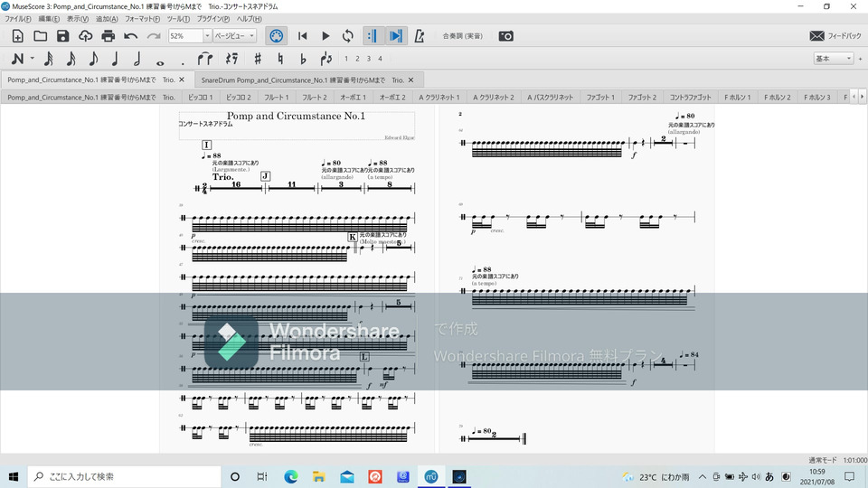Open the ヘルプ menu
Viewport: 868px width, 488px height.
[x=250, y=19]
